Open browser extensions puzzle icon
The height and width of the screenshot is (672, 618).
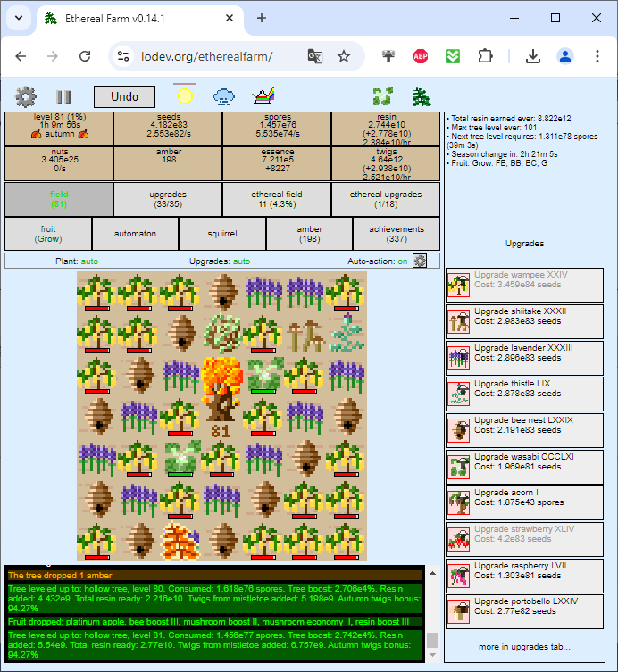(485, 56)
